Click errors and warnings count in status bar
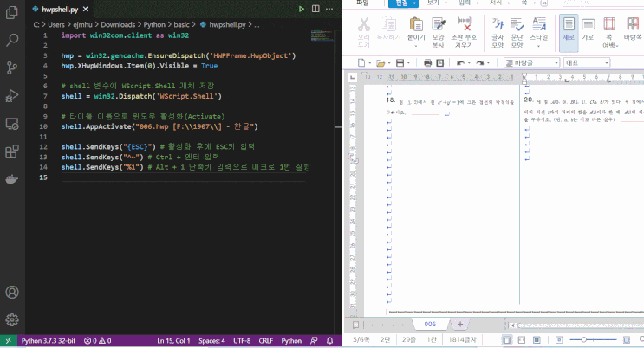Viewport: 644px width, 348px height. pyautogui.click(x=97, y=340)
